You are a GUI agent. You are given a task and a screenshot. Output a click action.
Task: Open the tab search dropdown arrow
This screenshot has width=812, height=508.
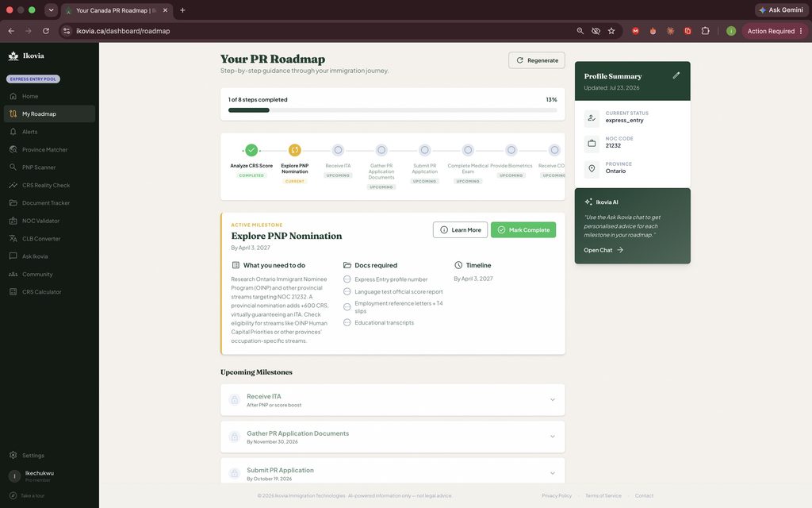coord(51,10)
